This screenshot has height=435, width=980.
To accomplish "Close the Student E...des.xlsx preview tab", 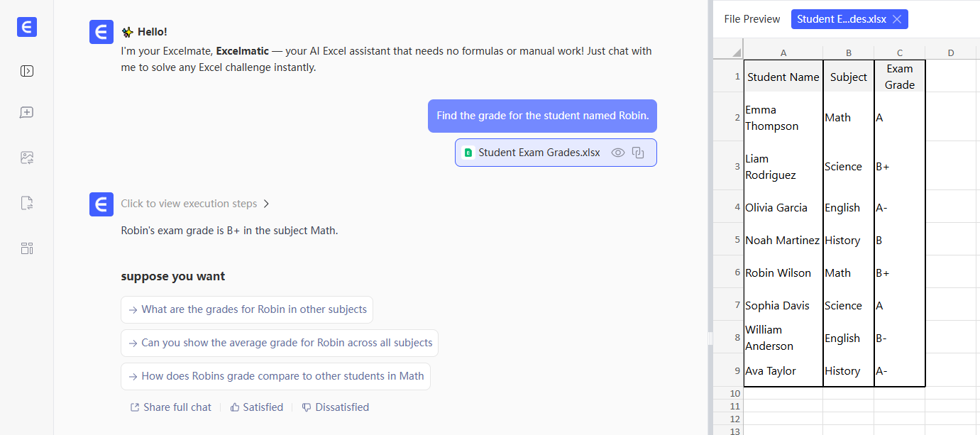I will (897, 19).
